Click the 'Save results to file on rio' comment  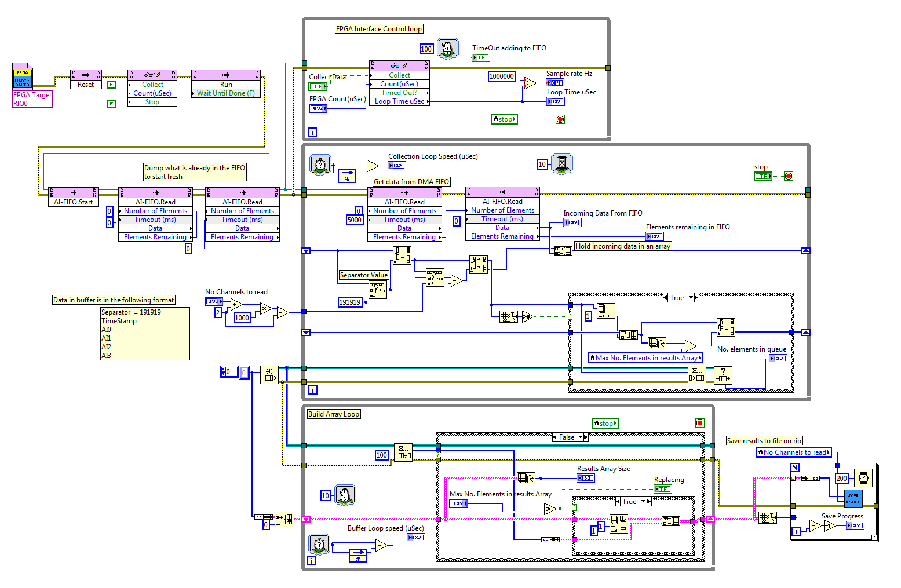pyautogui.click(x=764, y=441)
